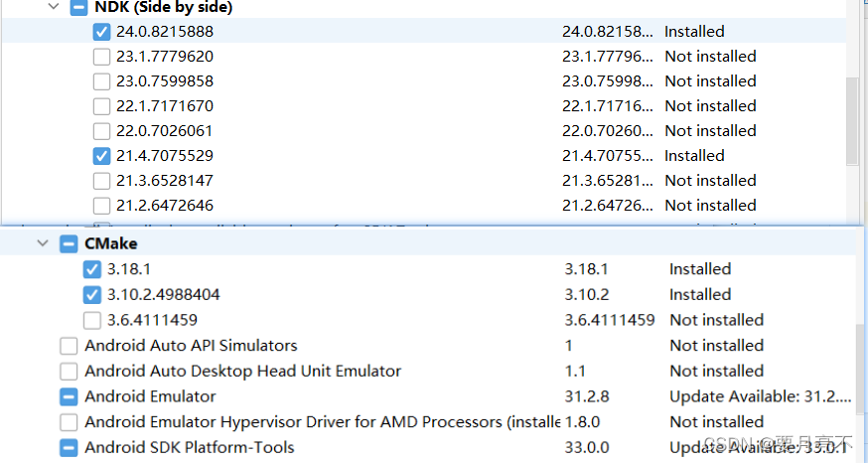Click the 21.4.7075529 version name
The image size is (868, 463).
[x=165, y=156]
